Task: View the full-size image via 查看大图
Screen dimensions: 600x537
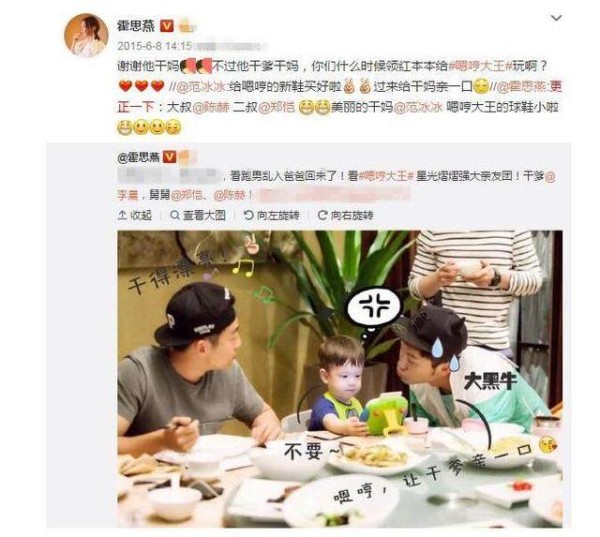Action: 198,215
